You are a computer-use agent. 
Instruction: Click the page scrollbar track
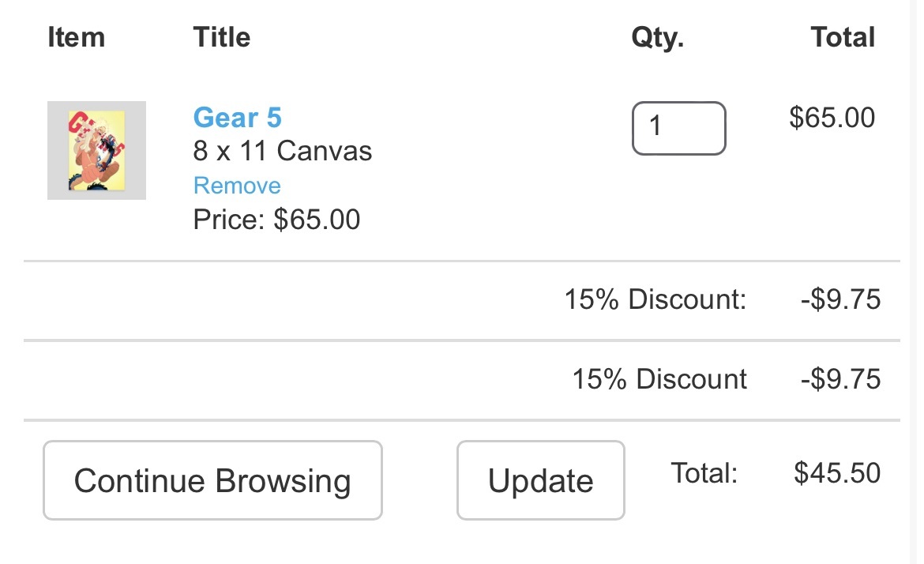pos(916,282)
